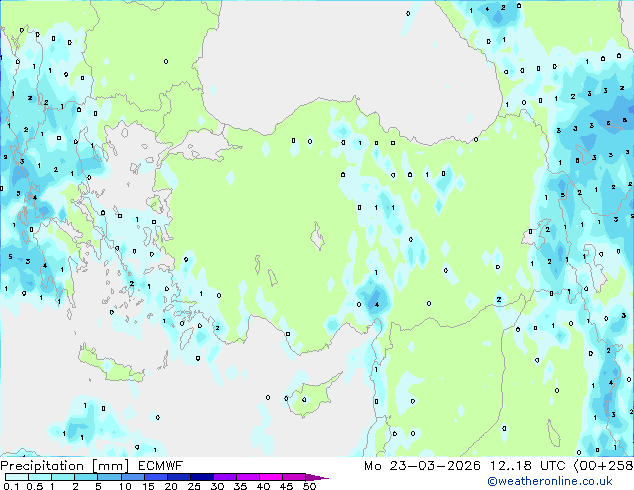Screen dimensions: 634x490
Task: Click the above-50 arrow tip of legend
Action: tap(317, 477)
